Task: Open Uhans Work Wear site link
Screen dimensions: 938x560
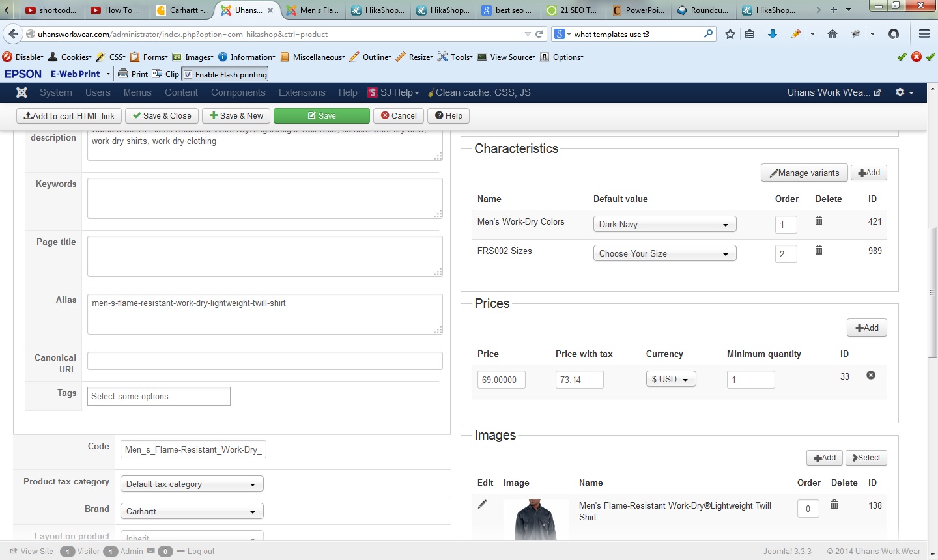Action: click(834, 92)
